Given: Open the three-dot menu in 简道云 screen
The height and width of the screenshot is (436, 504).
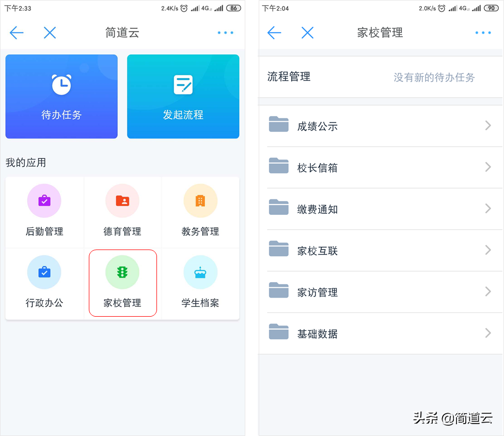Looking at the screenshot, I should coord(225,33).
